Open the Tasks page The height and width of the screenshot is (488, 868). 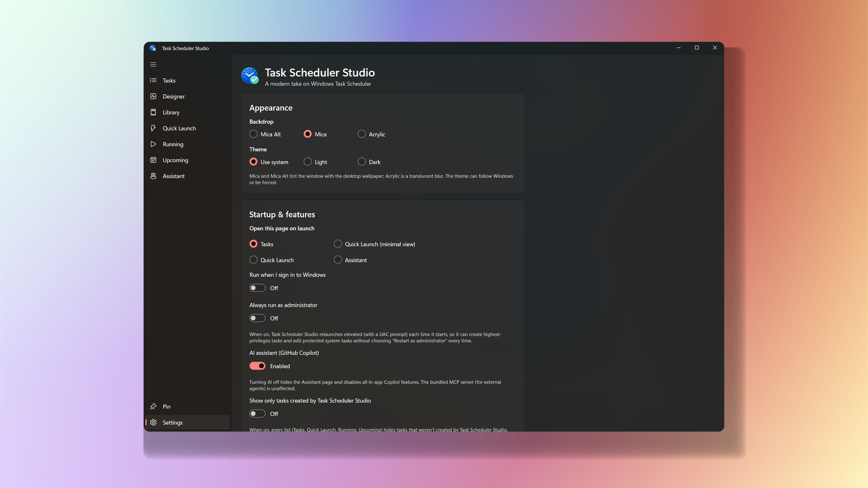[x=188, y=80]
